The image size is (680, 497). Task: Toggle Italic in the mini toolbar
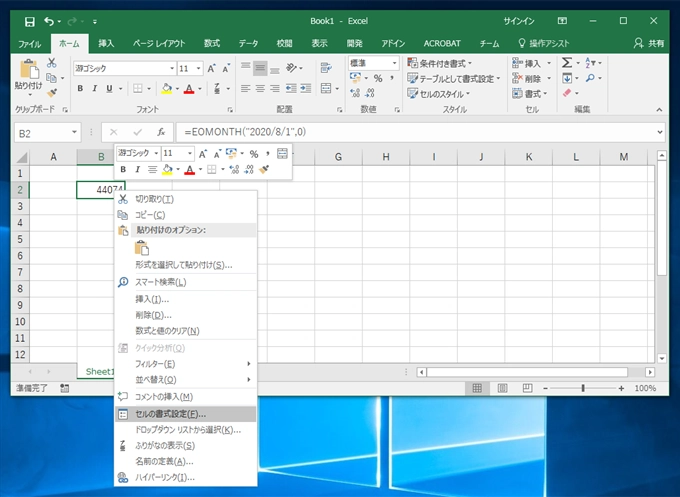137,169
